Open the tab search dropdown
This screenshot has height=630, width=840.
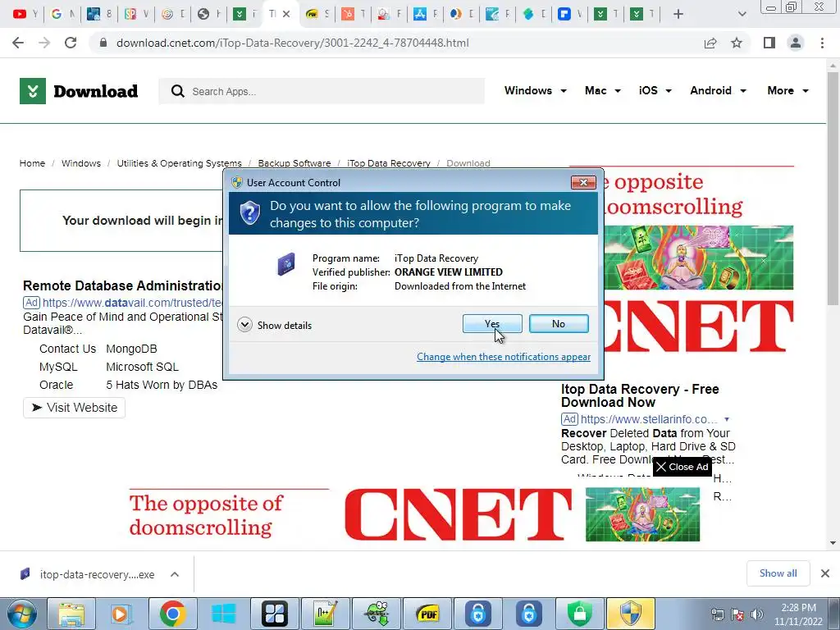pyautogui.click(x=742, y=14)
